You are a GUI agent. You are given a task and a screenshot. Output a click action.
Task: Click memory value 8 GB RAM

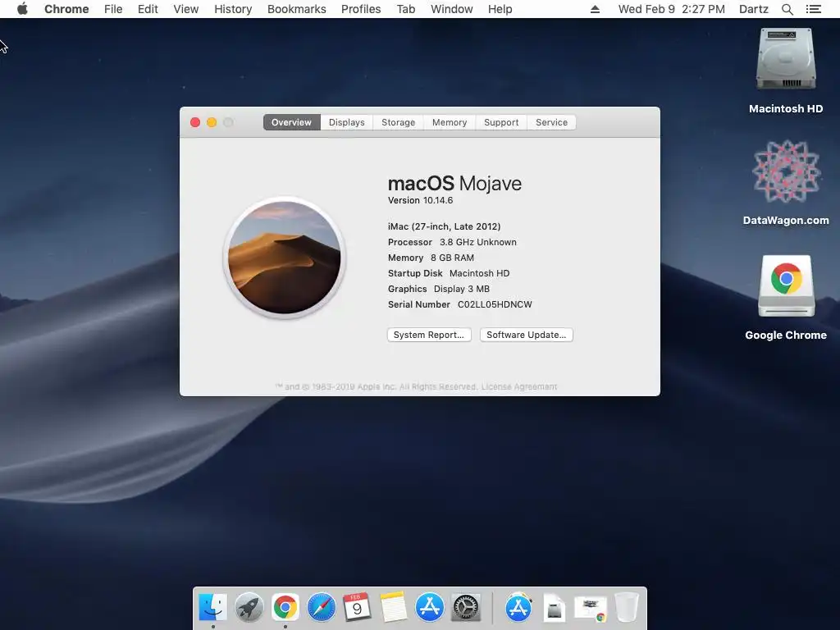[453, 258]
